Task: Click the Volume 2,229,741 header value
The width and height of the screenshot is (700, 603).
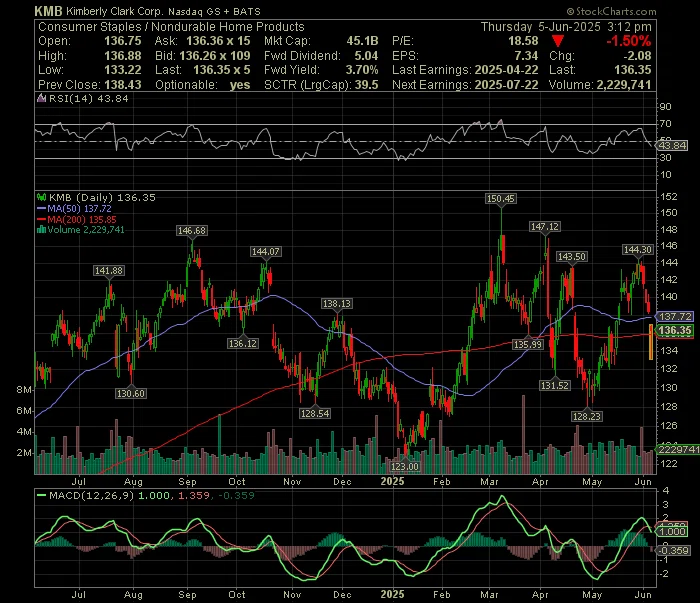Action: tap(625, 85)
